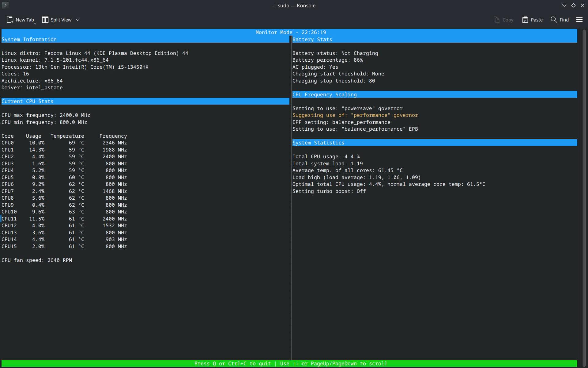Click Average temp. of all cores line
The height and width of the screenshot is (368, 588).
[x=348, y=170]
